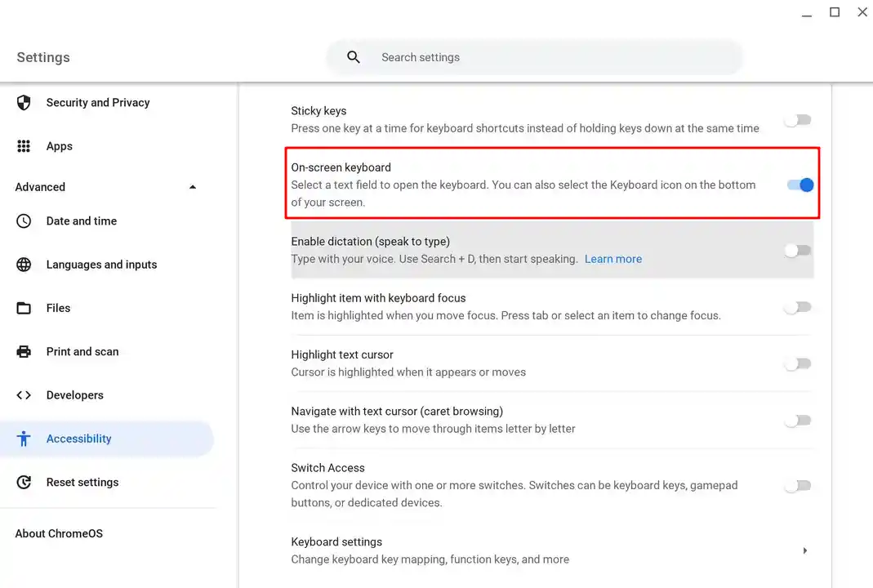This screenshot has height=588, width=873.
Task: Open the dictation Learn more link
Action: (x=612, y=259)
